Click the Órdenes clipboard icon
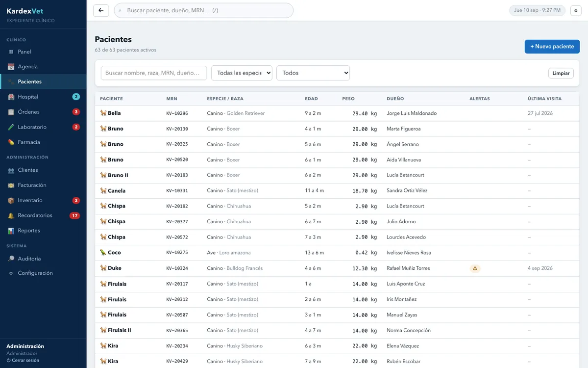Viewport: 588px width, 368px height. 11,112
